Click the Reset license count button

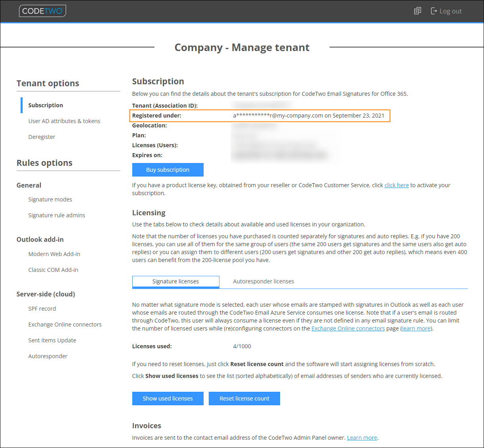pos(244,399)
